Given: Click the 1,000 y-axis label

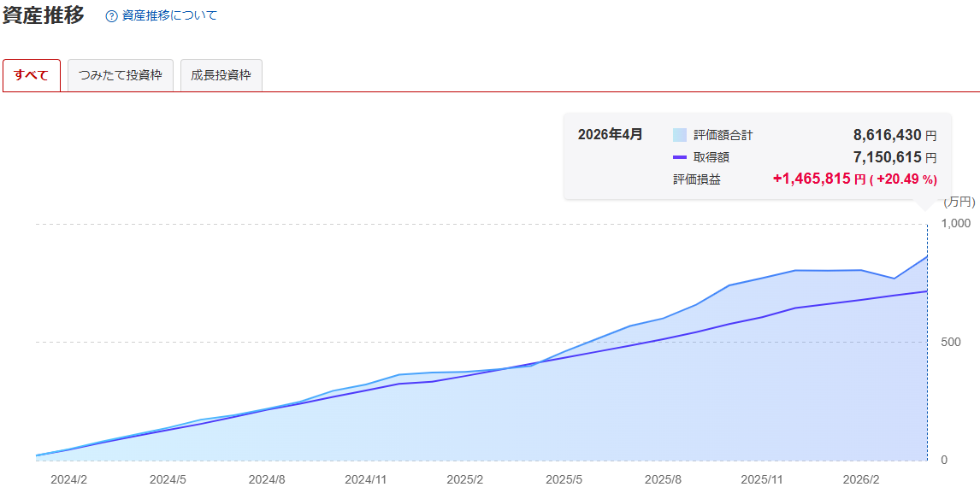Looking at the screenshot, I should click(955, 224).
